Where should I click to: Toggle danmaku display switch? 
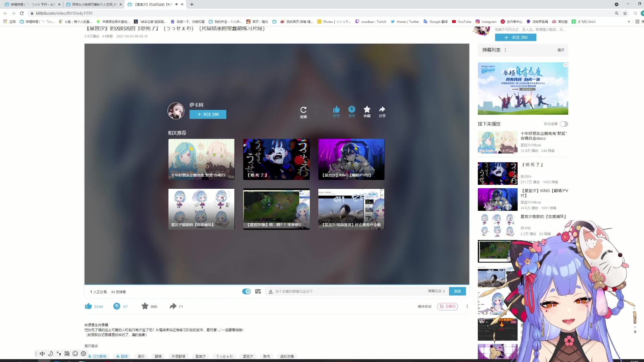point(247,291)
